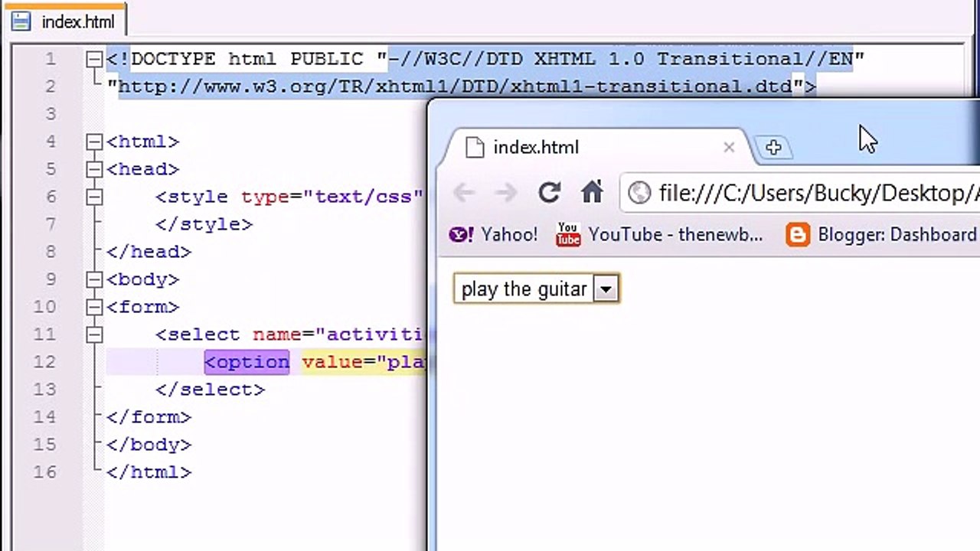Collapse the form tag fold on line 10
This screenshot has width=980, height=551.
click(94, 307)
